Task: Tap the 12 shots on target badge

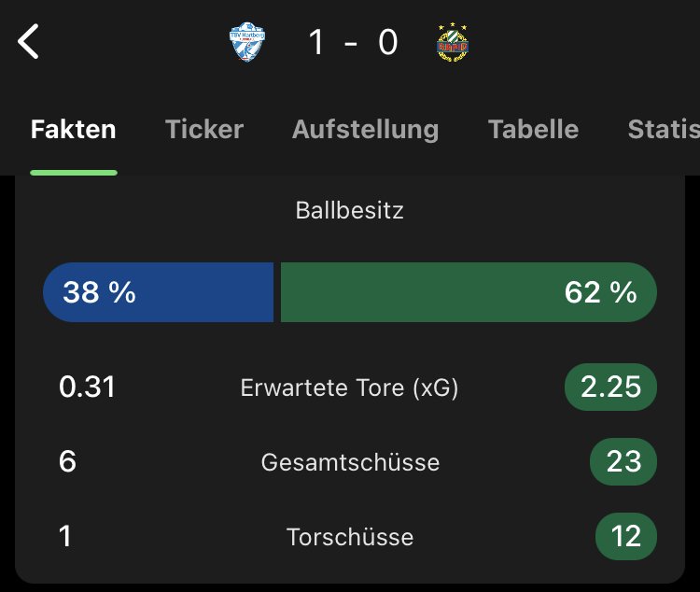Action: coord(625,537)
